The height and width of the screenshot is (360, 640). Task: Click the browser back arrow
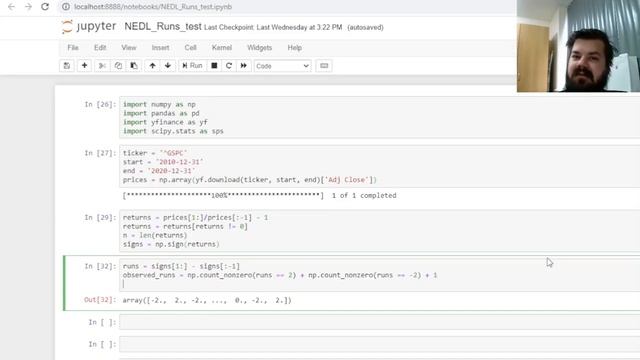(11, 7)
